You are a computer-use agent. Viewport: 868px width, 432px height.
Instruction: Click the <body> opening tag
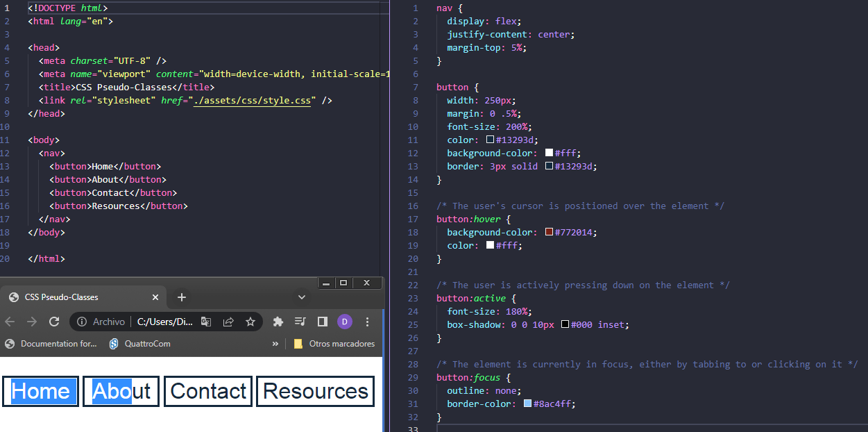tap(44, 140)
